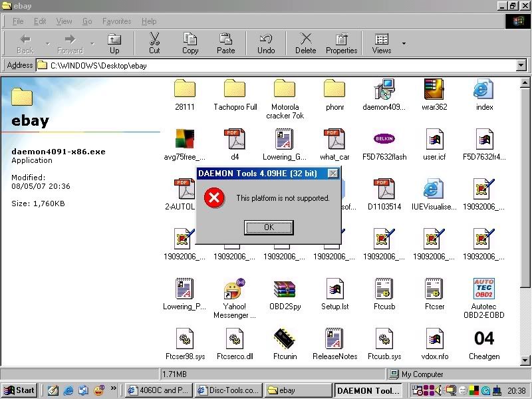Click the Paste toolbar button
This screenshot has height=399, width=532.
click(225, 43)
